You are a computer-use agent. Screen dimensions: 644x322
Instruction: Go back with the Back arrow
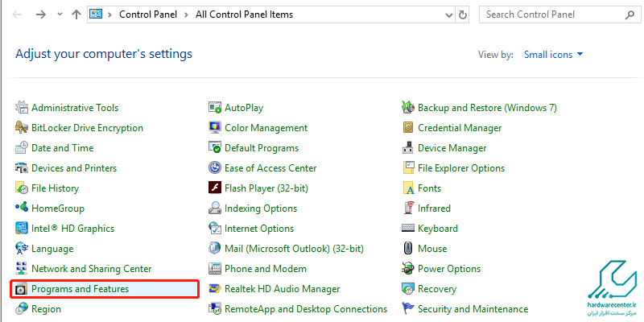click(17, 14)
